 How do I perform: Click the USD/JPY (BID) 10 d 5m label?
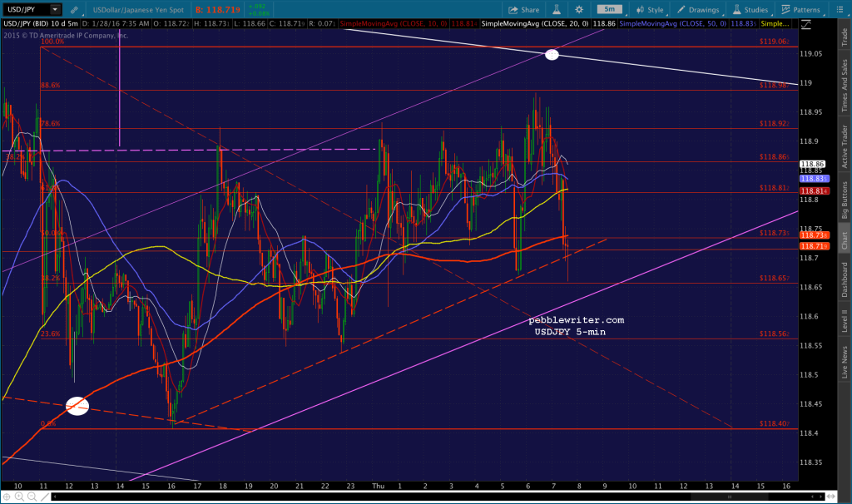(x=41, y=24)
